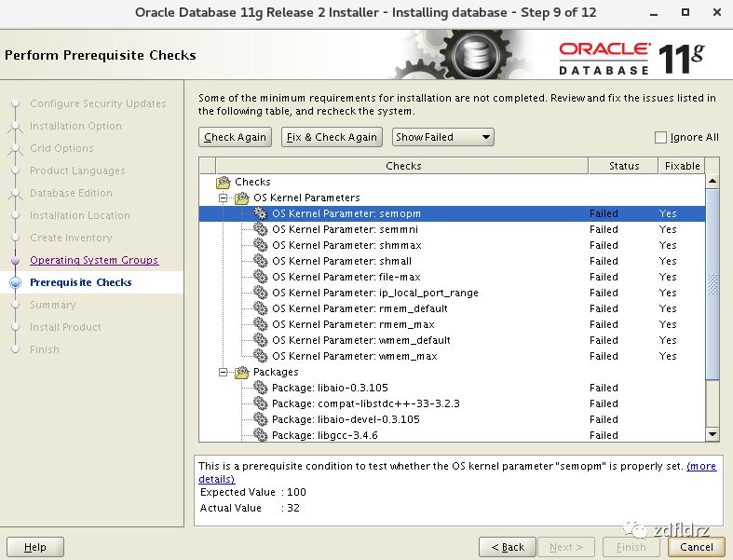Open the Show Failed dropdown
The height and width of the screenshot is (560, 733).
pos(442,137)
